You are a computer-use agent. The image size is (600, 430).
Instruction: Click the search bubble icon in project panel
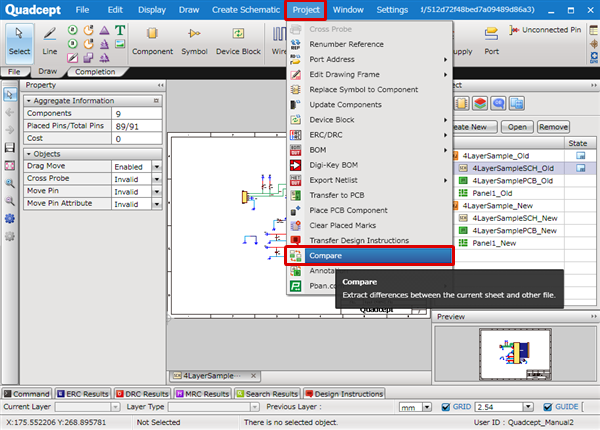[498, 103]
